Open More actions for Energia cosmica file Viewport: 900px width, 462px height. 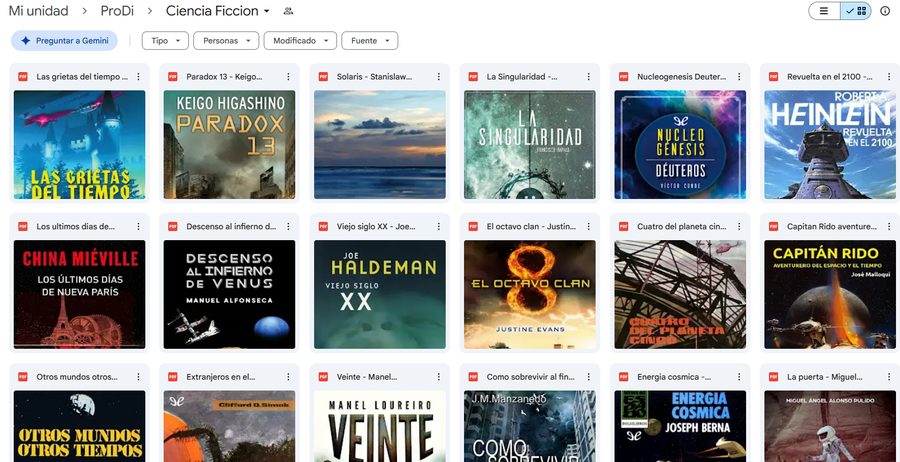click(739, 377)
